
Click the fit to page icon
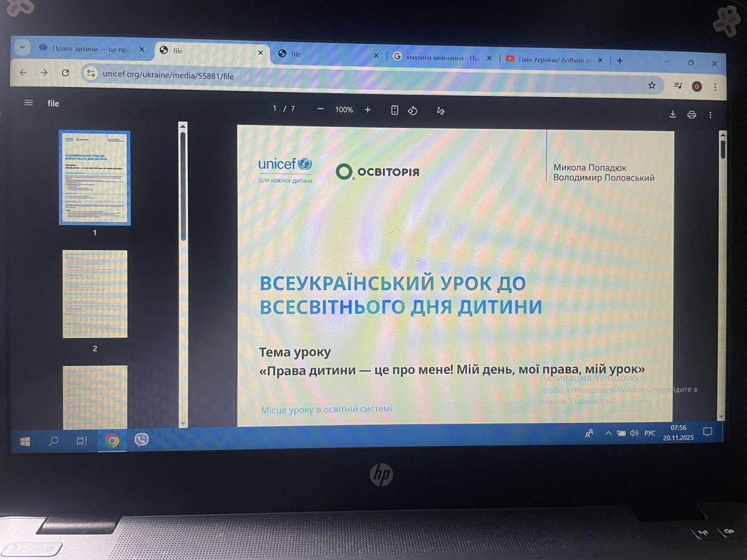coord(394,110)
